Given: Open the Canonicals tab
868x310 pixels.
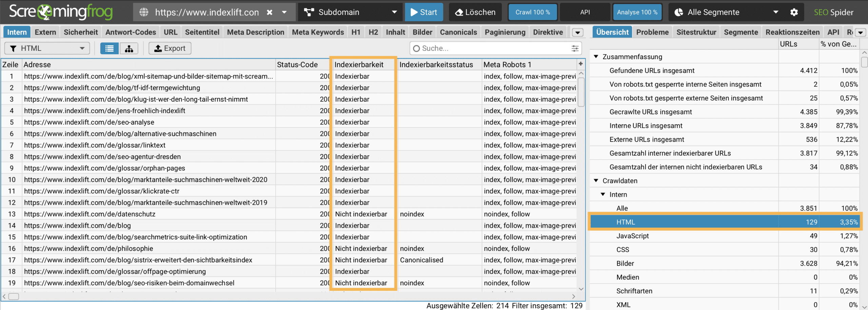Looking at the screenshot, I should pos(458,32).
